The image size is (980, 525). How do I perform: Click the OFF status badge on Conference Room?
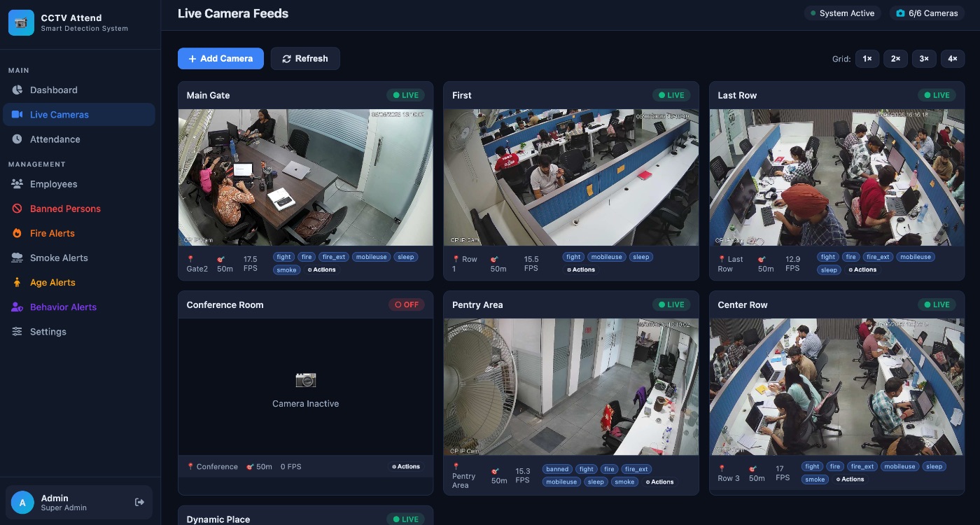(x=407, y=304)
